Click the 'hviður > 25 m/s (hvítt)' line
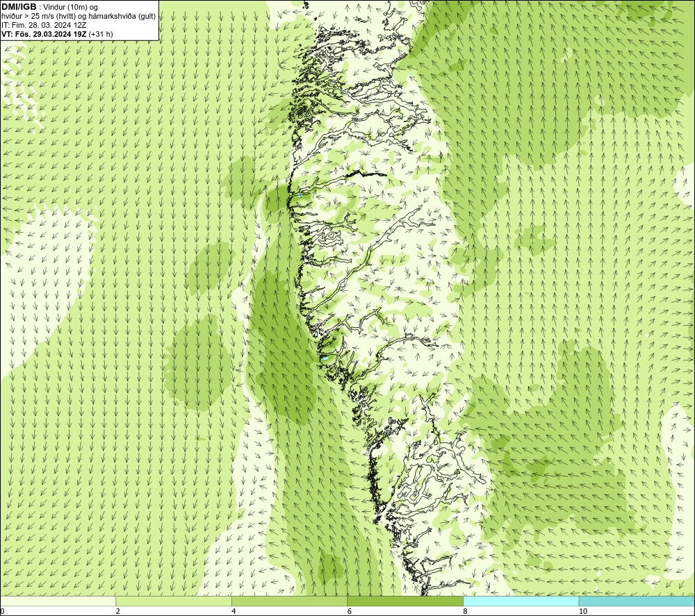Viewport: 695px width, 616px height. [79, 17]
